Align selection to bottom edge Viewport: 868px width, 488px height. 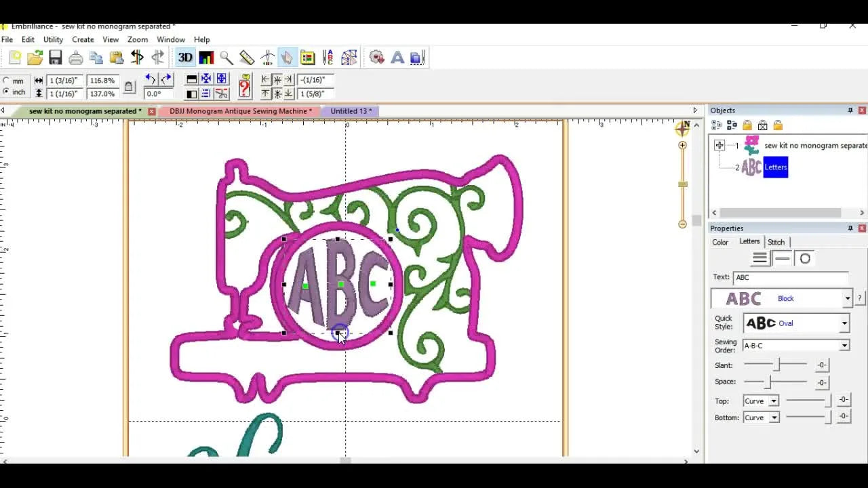(289, 94)
